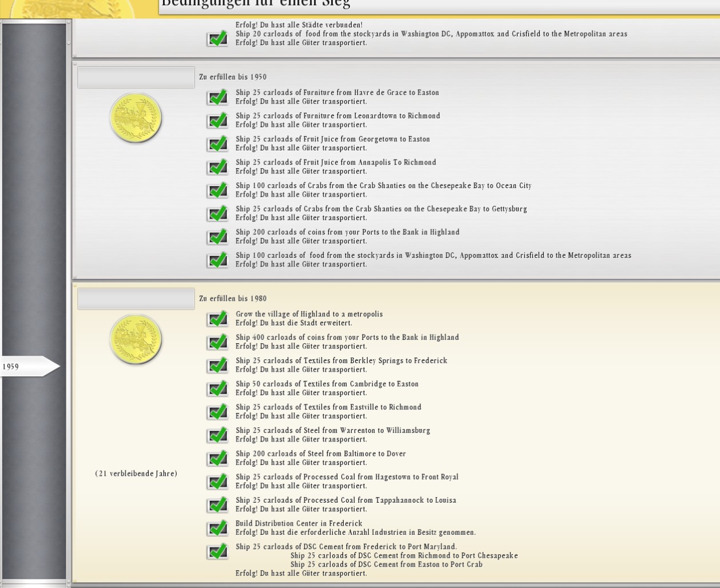Click '(21 verbleibende Jahre)' text
The image size is (720, 588).
pyautogui.click(x=136, y=474)
